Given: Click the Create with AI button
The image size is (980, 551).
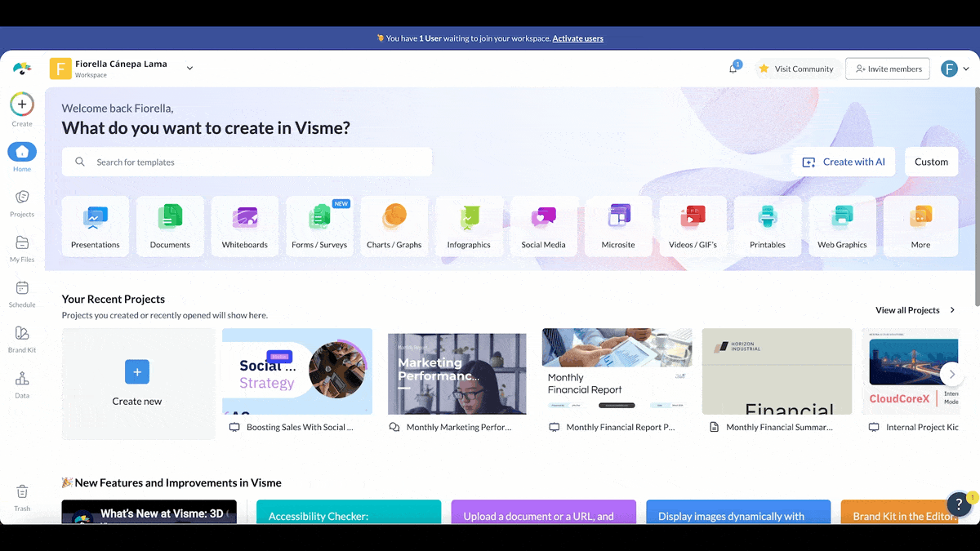Looking at the screenshot, I should pos(844,162).
